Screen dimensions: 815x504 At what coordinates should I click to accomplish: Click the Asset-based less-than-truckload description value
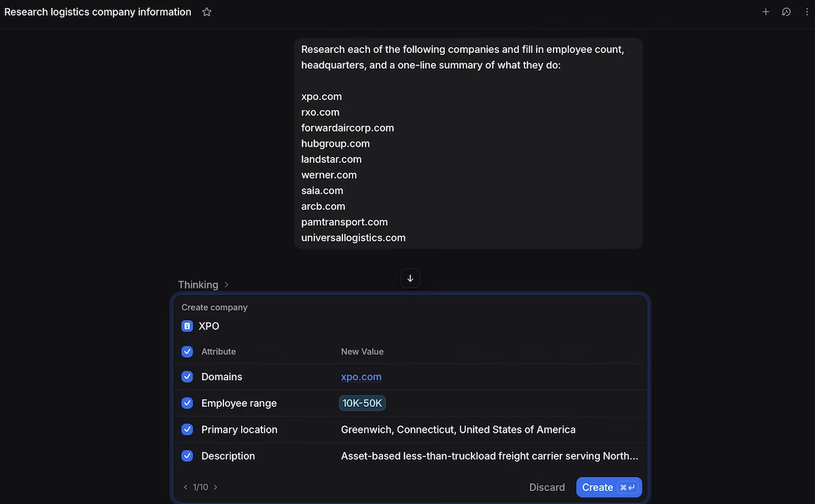tap(490, 456)
